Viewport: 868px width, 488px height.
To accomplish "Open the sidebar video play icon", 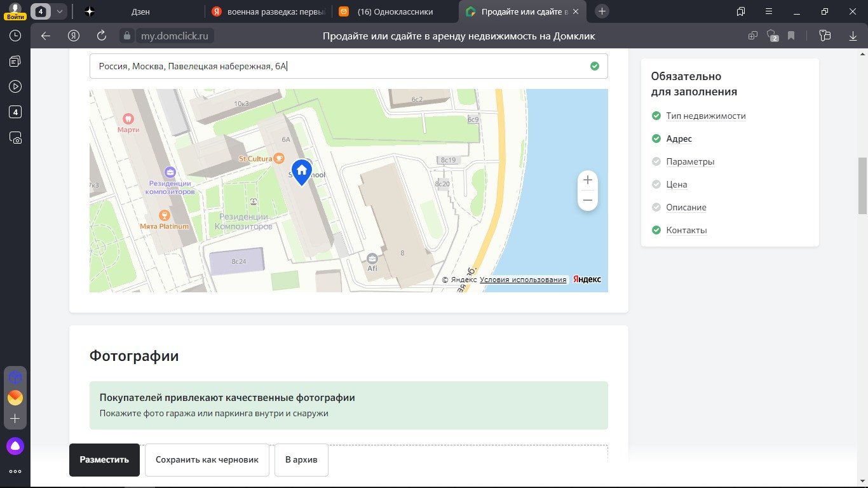I will click(x=15, y=86).
